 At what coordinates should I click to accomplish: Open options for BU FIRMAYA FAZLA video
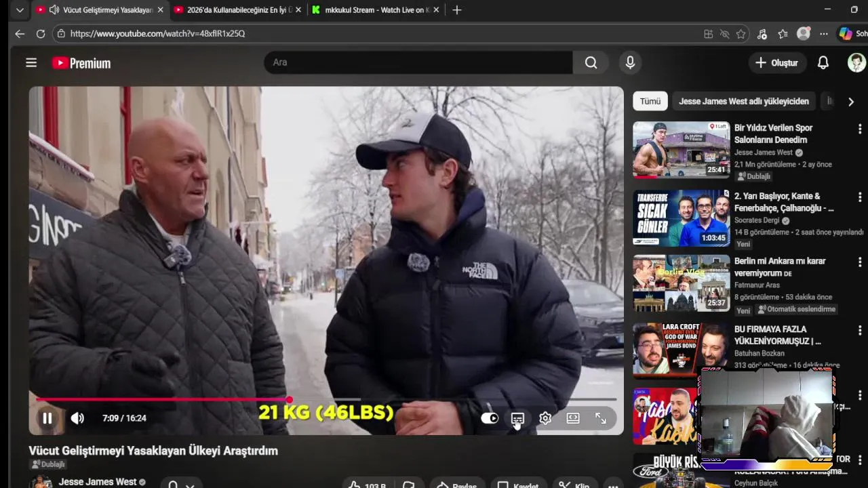[860, 331]
